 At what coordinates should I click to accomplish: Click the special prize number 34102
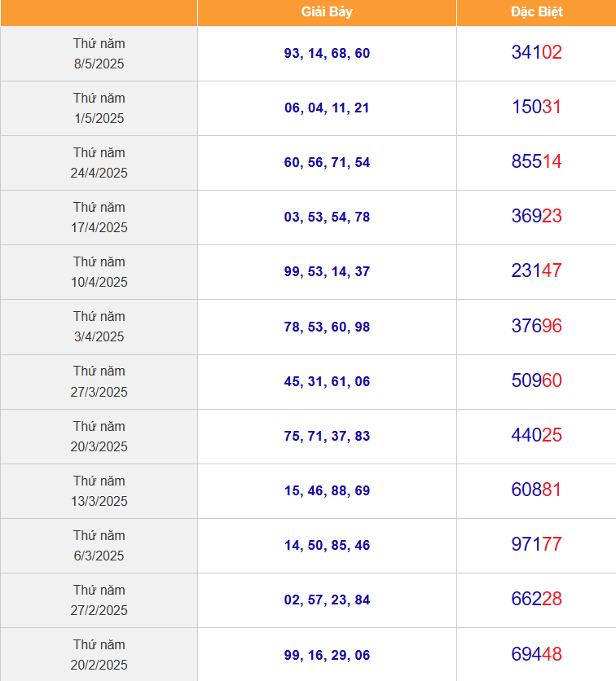tap(536, 52)
